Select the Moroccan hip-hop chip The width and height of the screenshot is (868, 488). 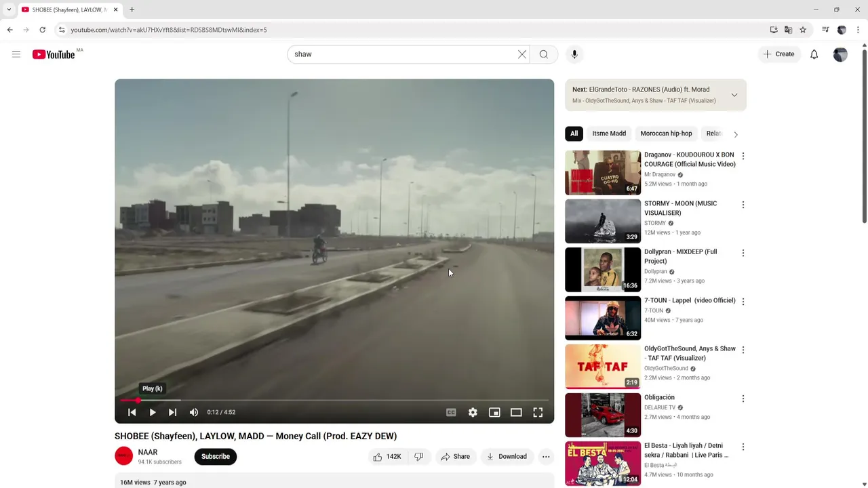(x=666, y=134)
